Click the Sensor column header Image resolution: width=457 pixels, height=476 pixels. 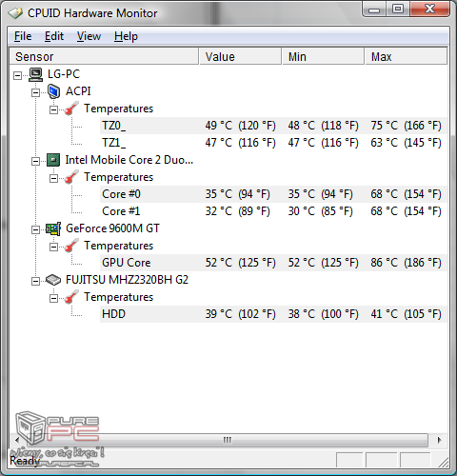click(104, 56)
